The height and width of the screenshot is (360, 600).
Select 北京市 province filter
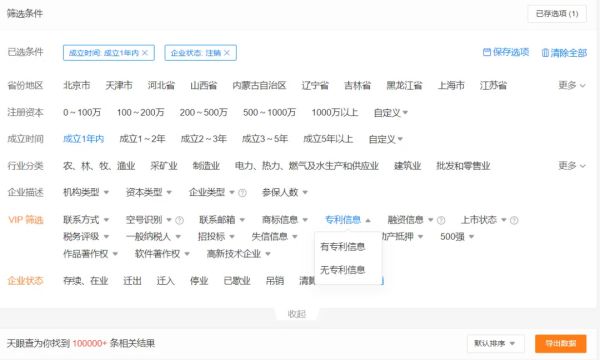[x=77, y=85]
